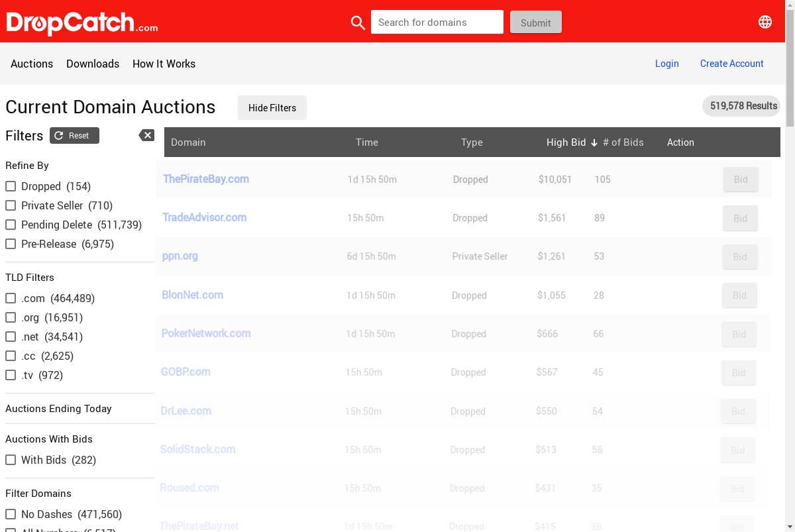Click Hide Filters button
Viewport: 795px width, 532px height.
pos(272,107)
